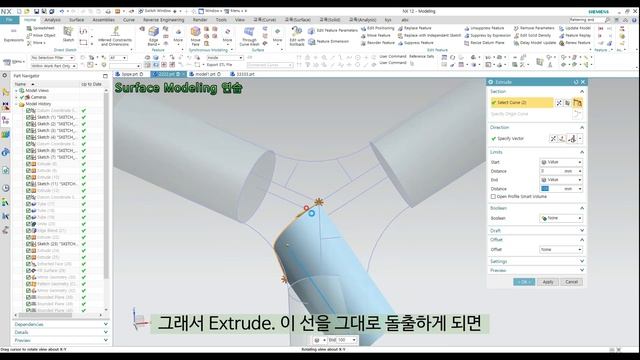Toggle checkbox for Fill Surface (29) feature
This screenshot has width=640, height=360.
28,271
